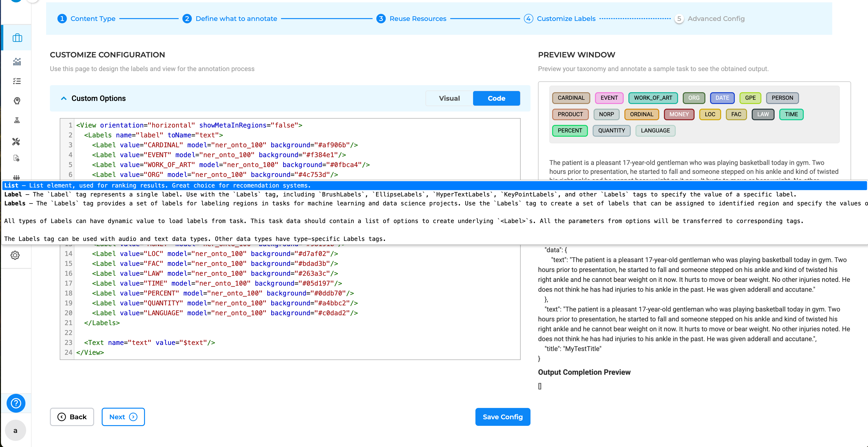Click code line 1 with View orientation
The width and height of the screenshot is (868, 447).
pyautogui.click(x=189, y=125)
